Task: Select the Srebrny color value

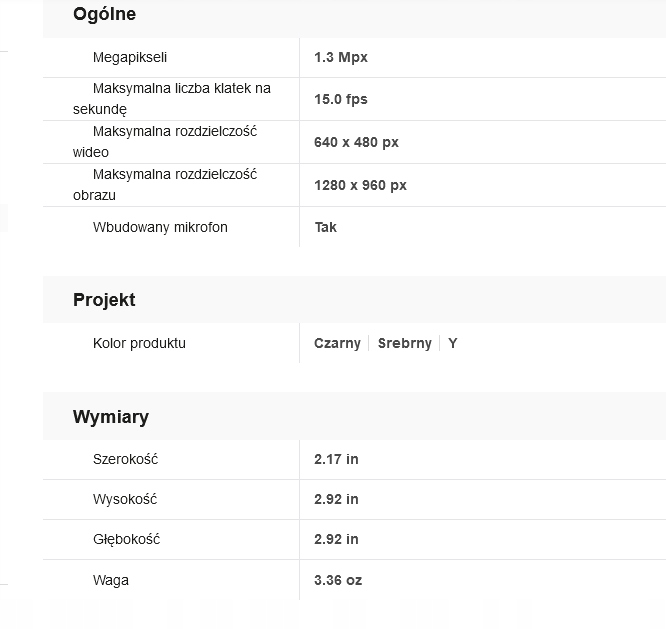Action: [x=405, y=343]
